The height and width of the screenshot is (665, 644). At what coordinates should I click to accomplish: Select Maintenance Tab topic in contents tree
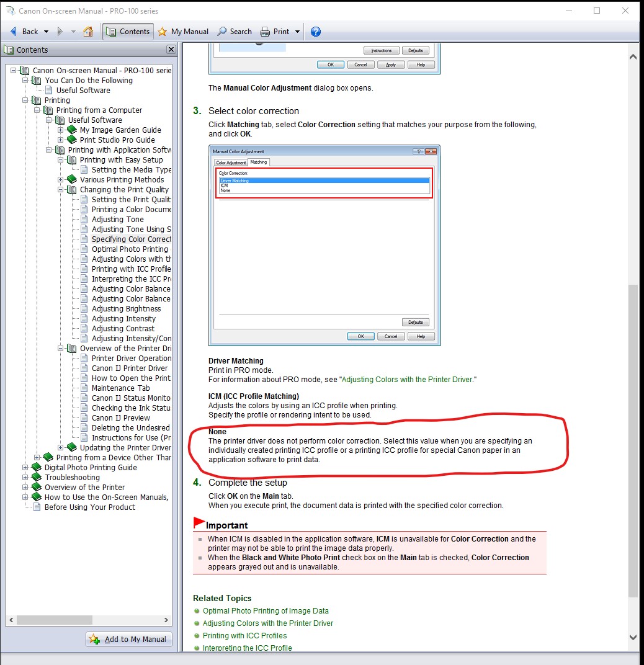click(x=120, y=388)
